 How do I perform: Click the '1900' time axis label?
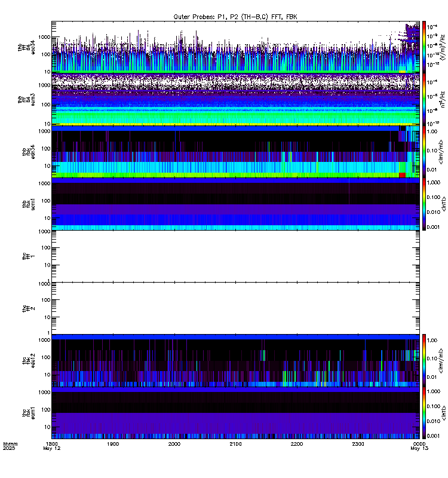pyautogui.click(x=113, y=444)
